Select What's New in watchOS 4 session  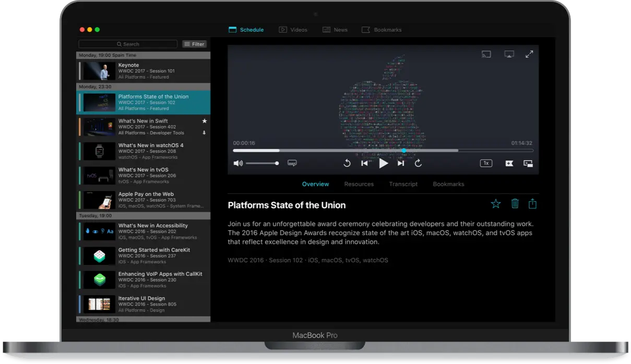point(144,151)
